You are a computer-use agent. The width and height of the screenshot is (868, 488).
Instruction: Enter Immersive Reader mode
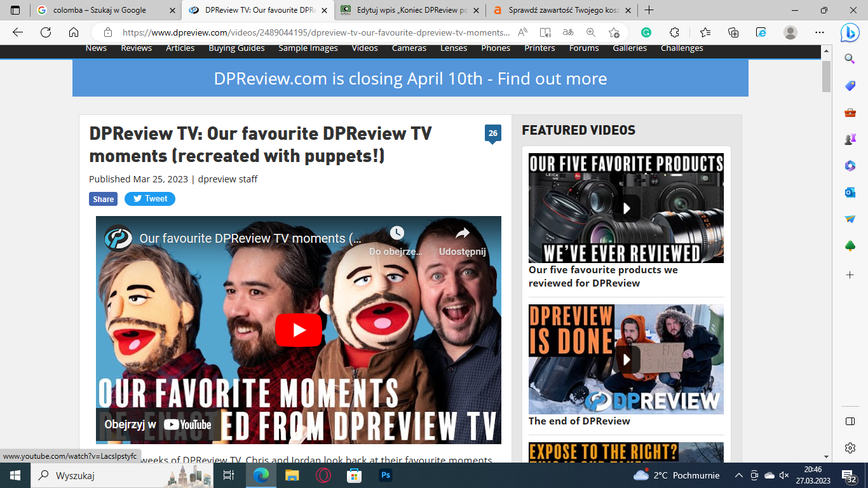click(545, 32)
